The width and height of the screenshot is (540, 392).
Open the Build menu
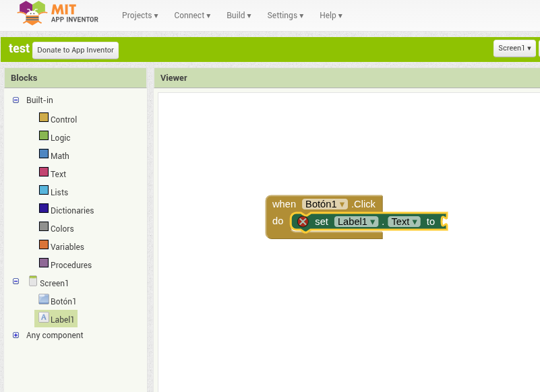tap(239, 15)
